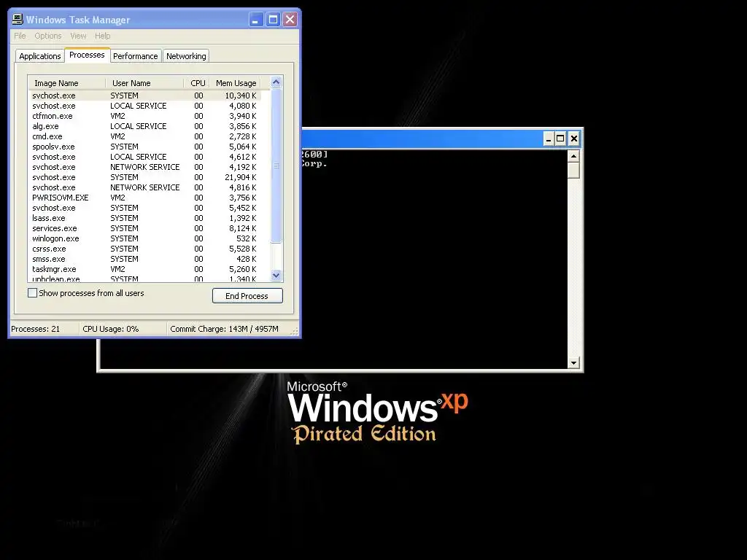Sort by Mem Usage column header

coord(236,83)
